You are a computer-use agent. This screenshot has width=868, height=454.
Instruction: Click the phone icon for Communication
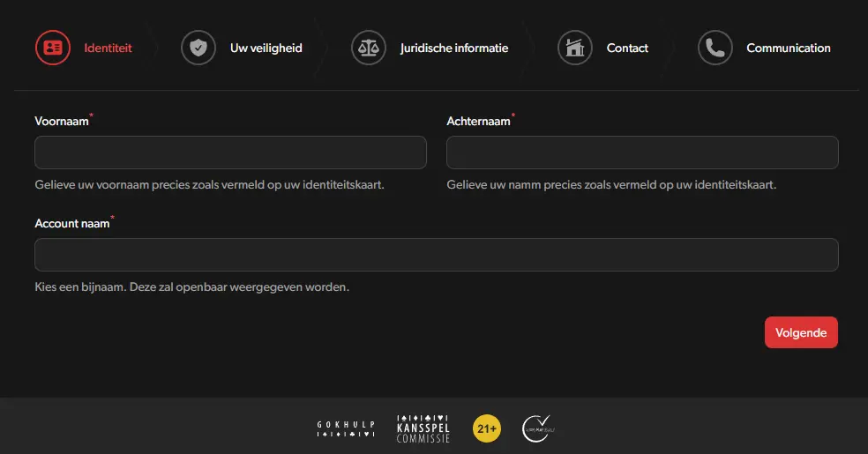(x=715, y=48)
